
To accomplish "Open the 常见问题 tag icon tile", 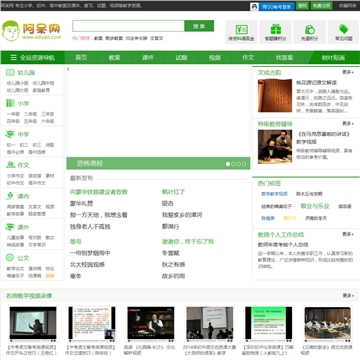I will tap(344, 32).
